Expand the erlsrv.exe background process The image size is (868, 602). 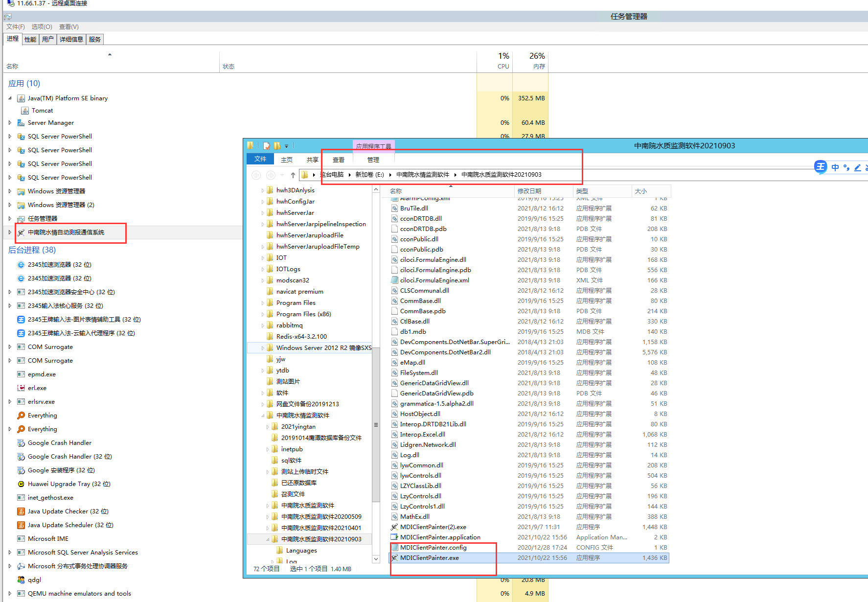point(10,402)
